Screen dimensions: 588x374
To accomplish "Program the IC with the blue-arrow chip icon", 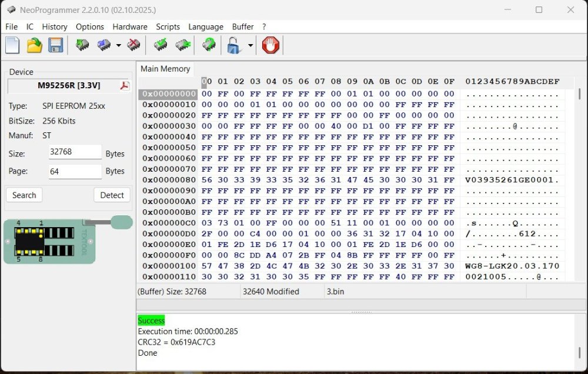I will tap(104, 45).
